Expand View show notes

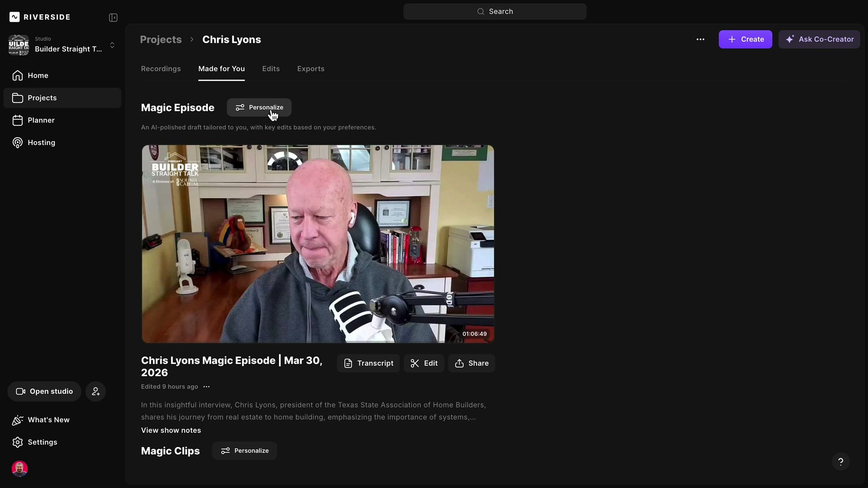point(171,430)
